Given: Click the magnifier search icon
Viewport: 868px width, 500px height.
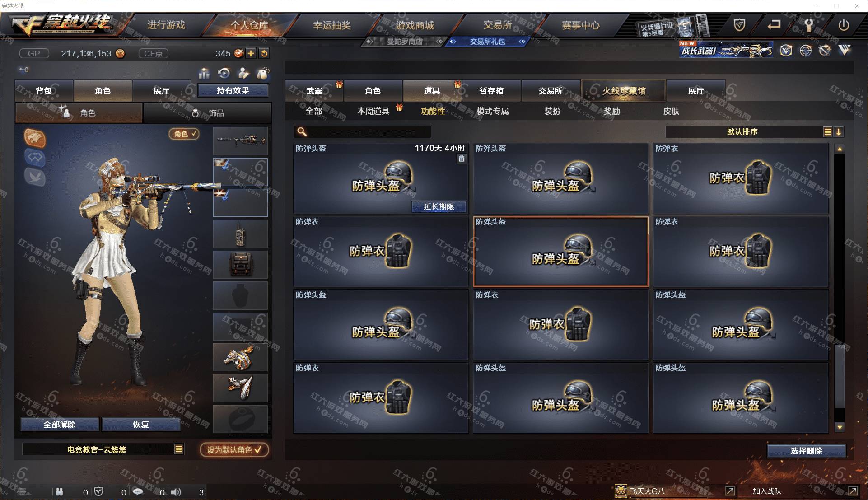Looking at the screenshot, I should click(302, 131).
